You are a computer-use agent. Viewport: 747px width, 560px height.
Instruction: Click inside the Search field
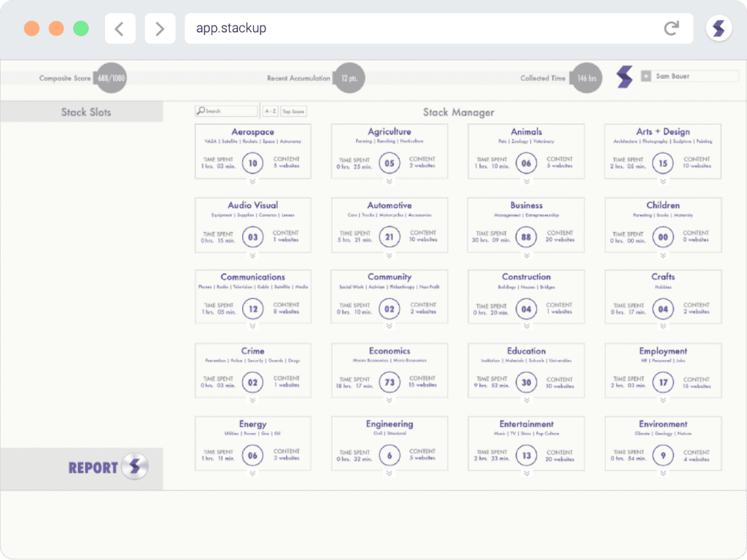point(230,110)
